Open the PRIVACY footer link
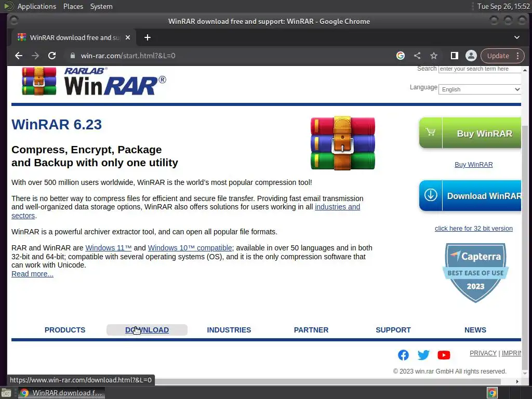 (x=483, y=353)
